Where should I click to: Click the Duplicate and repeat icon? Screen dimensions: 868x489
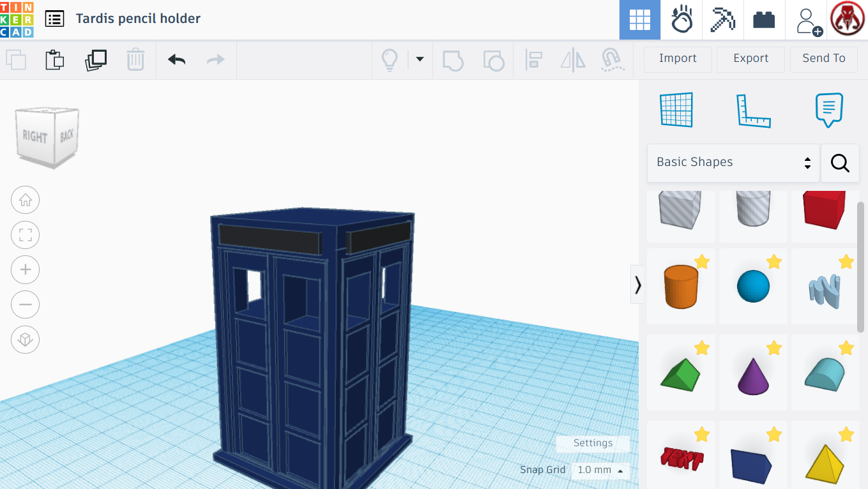pos(96,60)
